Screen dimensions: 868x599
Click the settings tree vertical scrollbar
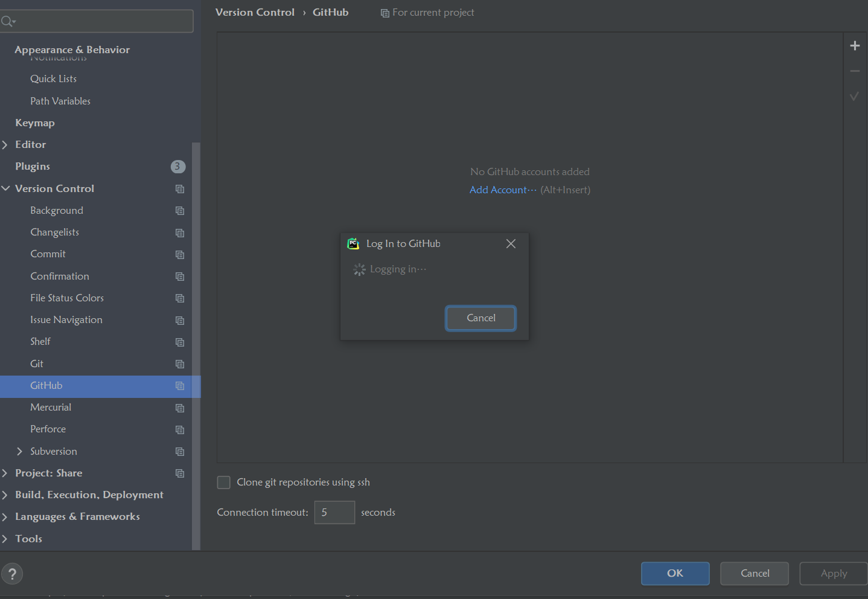[196, 346]
